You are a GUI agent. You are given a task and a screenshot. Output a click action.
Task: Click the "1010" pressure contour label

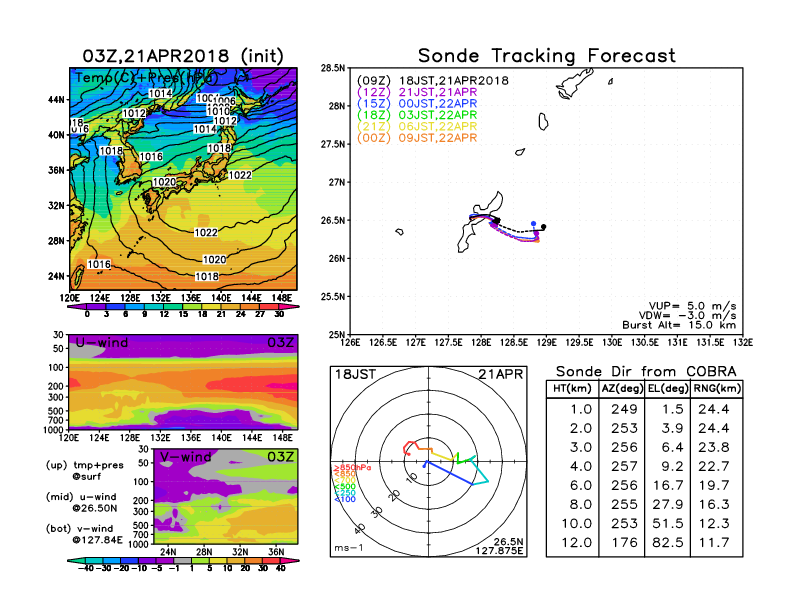pos(218,112)
